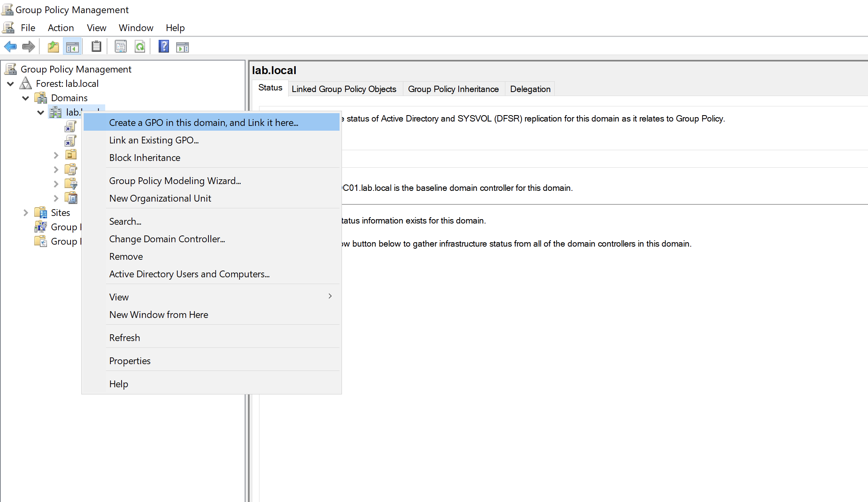Open the Action menu in menu bar
Viewport: 868px width, 502px height.
(61, 28)
